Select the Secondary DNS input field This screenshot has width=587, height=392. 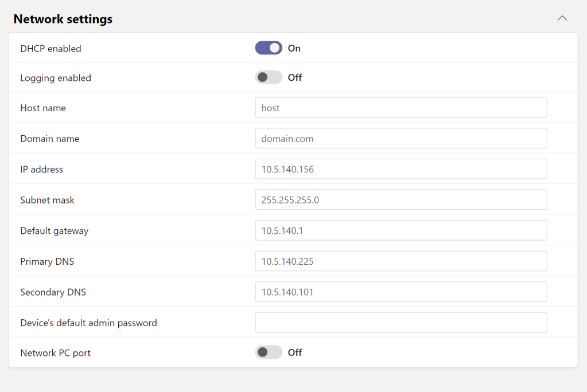click(401, 292)
